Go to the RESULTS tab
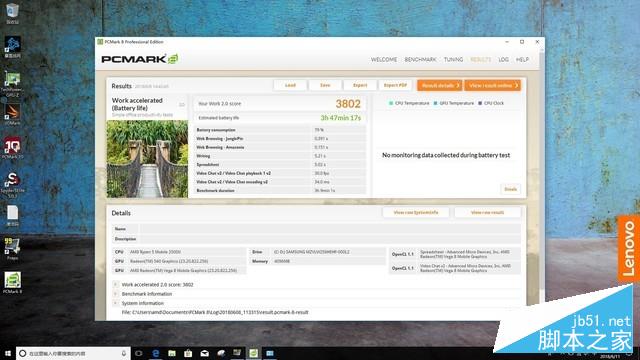The image size is (640, 360). click(480, 60)
